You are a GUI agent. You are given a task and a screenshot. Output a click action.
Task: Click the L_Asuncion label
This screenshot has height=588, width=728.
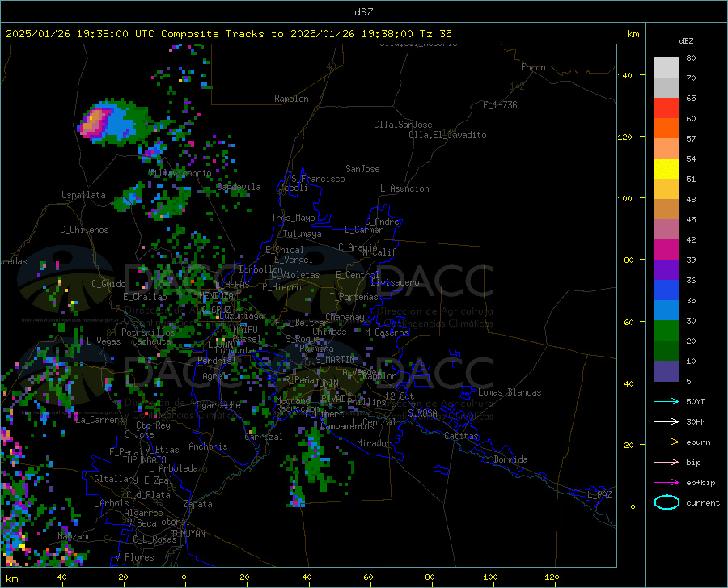[x=404, y=188]
